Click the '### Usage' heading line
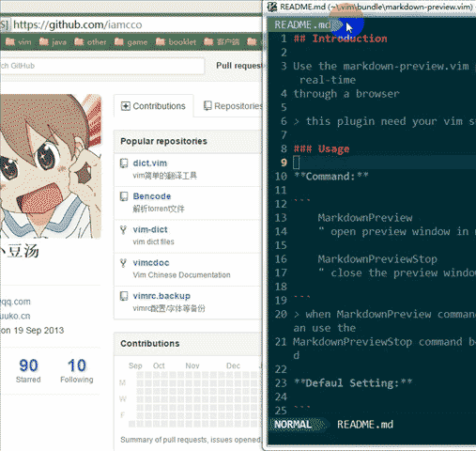 (321, 148)
